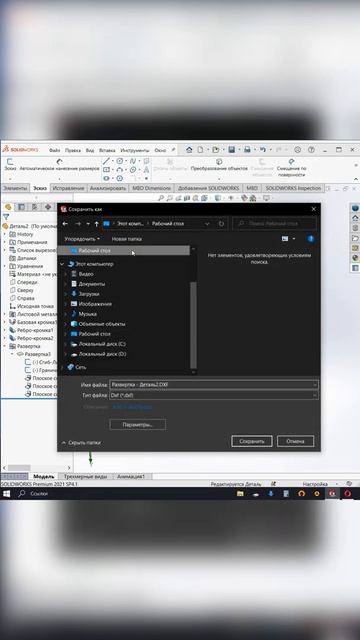Click the Opera icon in taskbar
Viewport: 360px width, 640px height.
[347, 493]
